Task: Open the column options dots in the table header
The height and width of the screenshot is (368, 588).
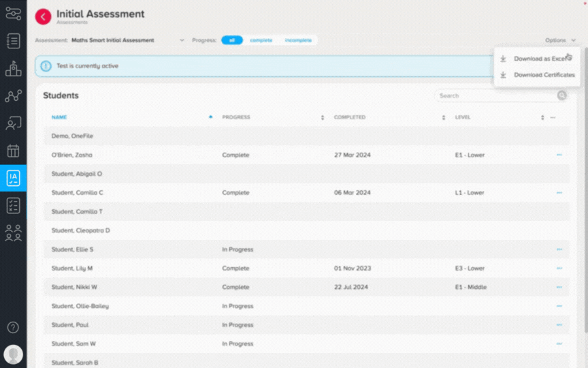Action: (x=553, y=117)
